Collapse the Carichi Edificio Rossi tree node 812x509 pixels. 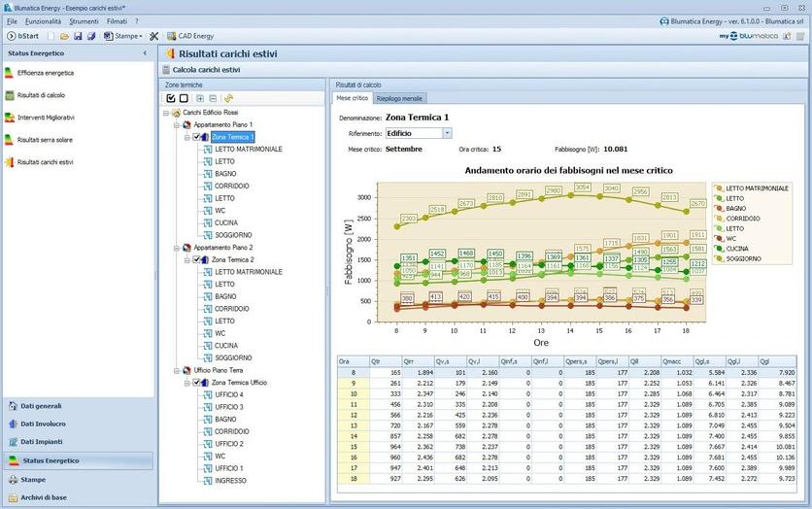165,113
